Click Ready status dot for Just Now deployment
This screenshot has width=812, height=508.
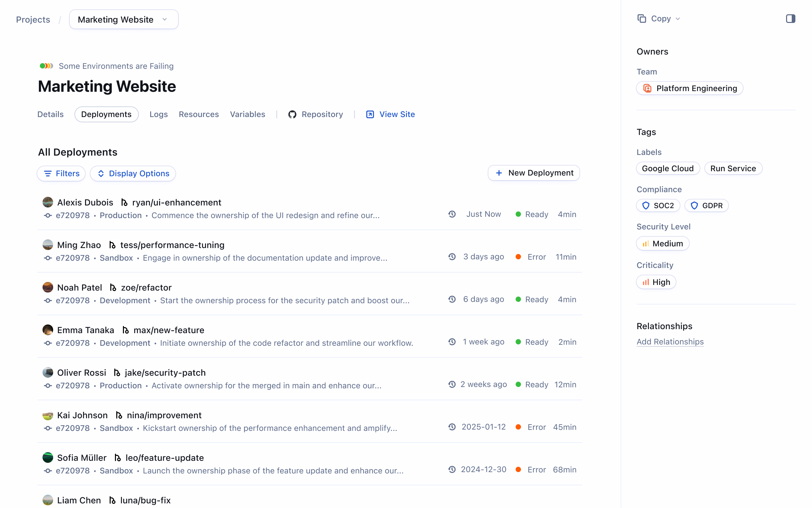click(518, 214)
